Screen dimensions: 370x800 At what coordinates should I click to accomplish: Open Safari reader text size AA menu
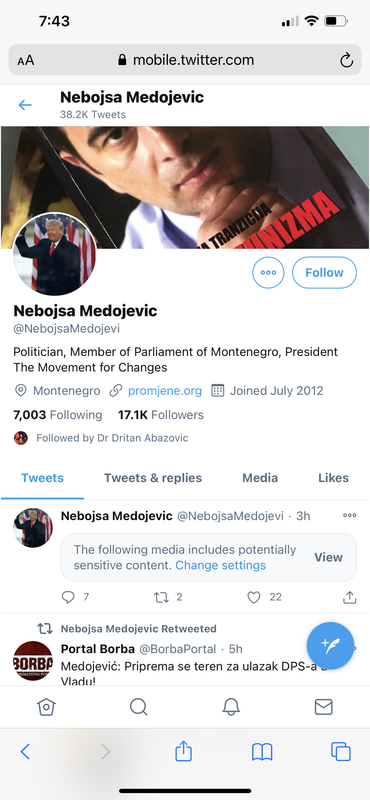(26, 61)
